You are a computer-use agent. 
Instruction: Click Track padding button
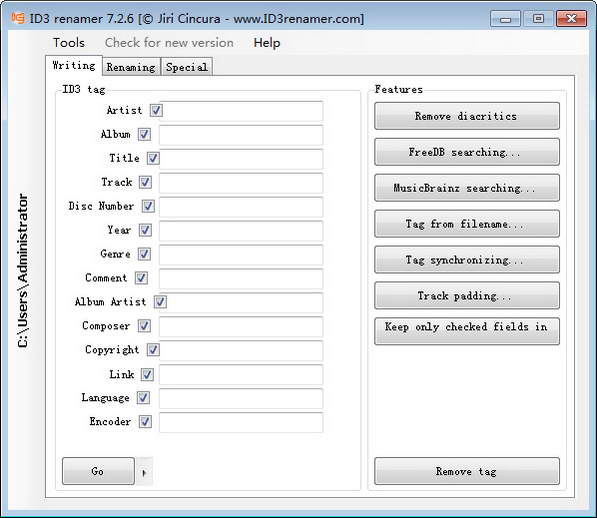point(467,295)
